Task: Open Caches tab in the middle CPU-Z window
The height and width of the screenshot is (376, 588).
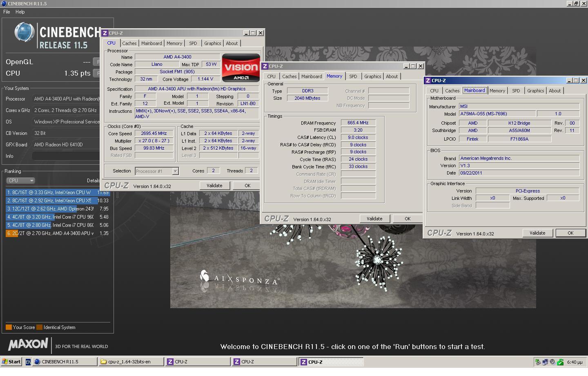Action: [289, 76]
